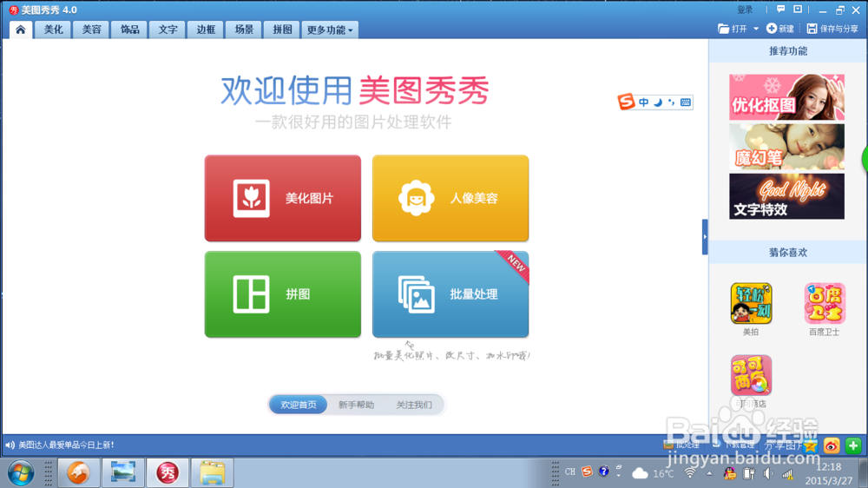Viewport: 868px width, 488px height.
Task: Open the file explorer taskbar icon
Action: [x=212, y=473]
